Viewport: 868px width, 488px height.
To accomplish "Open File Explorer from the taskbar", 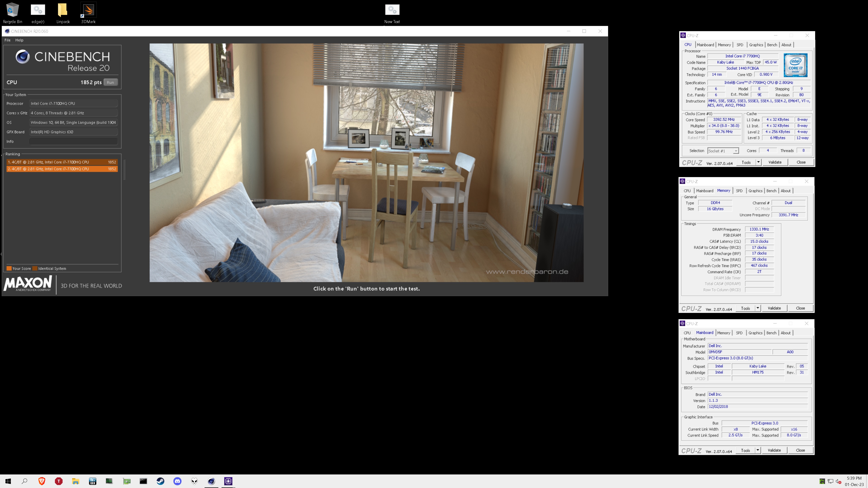I will coord(75,481).
